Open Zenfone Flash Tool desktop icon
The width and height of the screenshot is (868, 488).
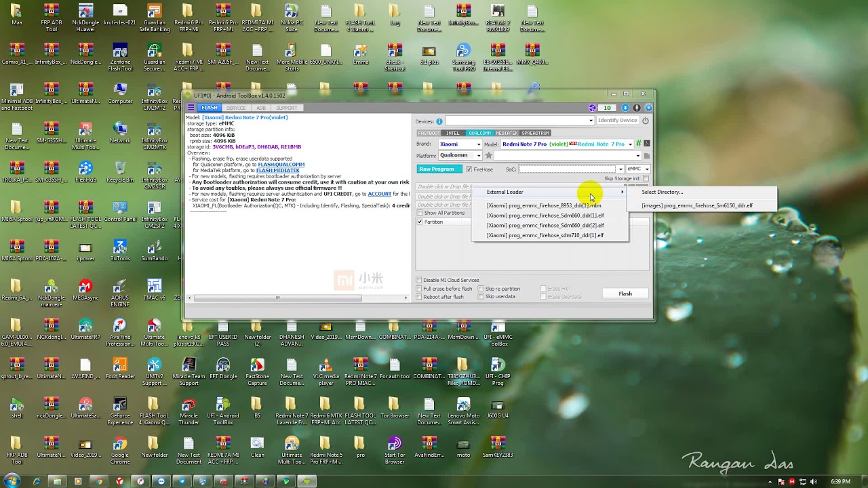[x=120, y=57]
